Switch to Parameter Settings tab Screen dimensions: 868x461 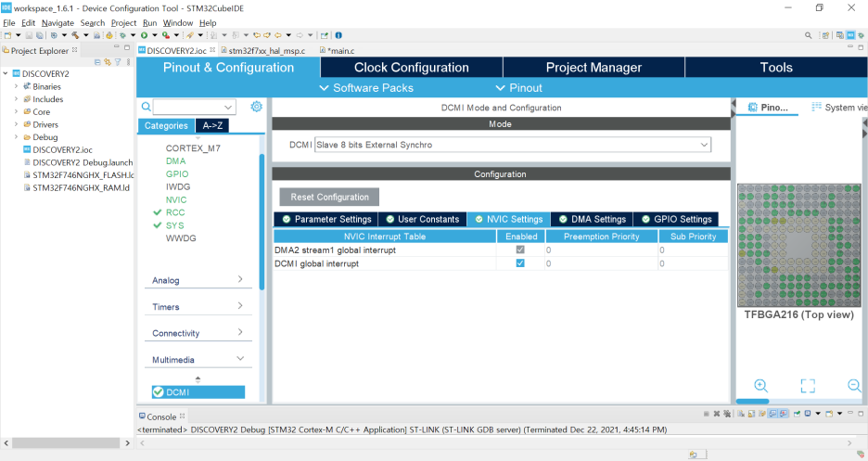point(326,219)
